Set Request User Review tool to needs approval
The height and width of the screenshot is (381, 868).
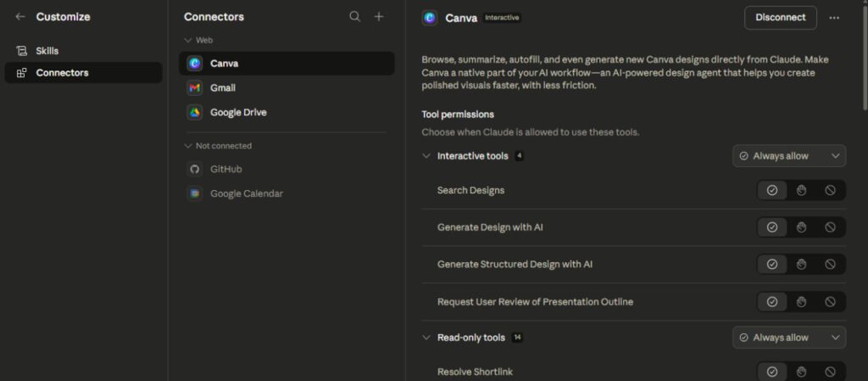[x=801, y=302]
